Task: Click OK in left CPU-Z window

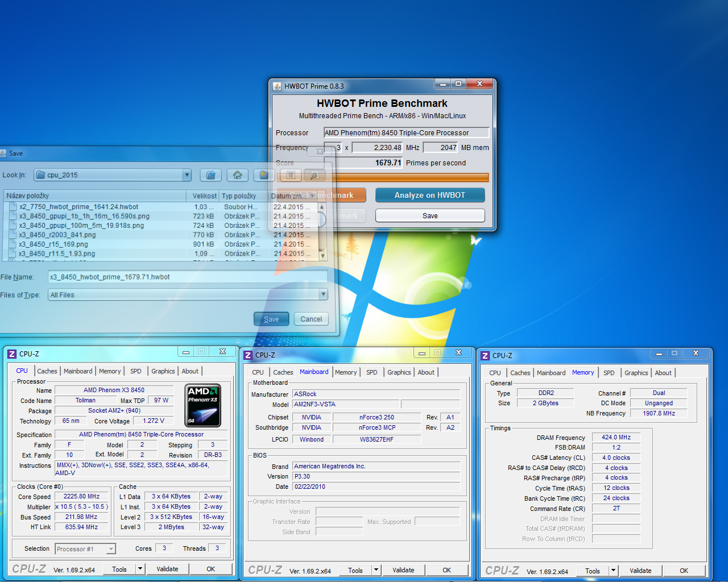Action: [x=211, y=569]
